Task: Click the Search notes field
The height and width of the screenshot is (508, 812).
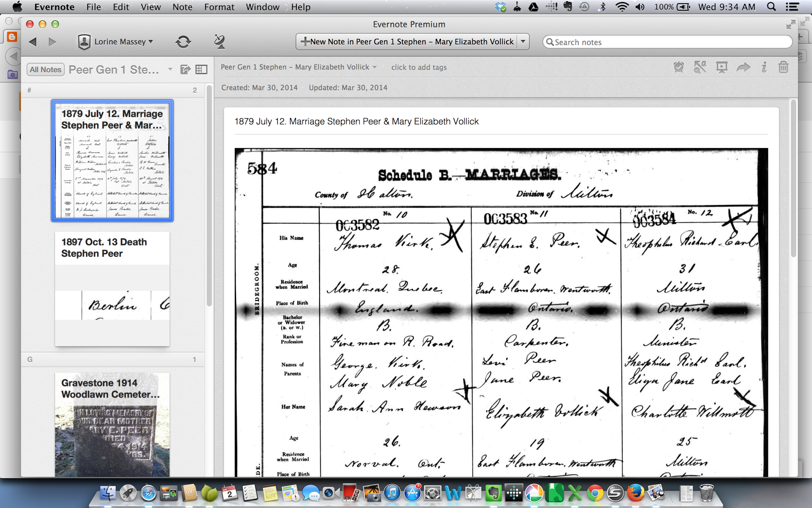Action: [x=670, y=42]
